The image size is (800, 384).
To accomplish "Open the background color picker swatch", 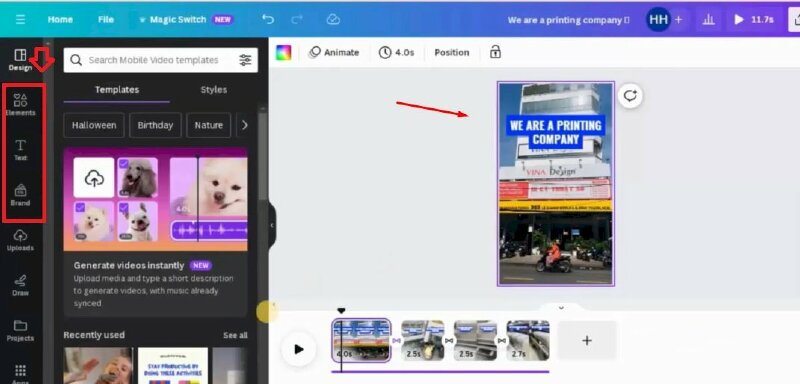I will click(x=284, y=53).
